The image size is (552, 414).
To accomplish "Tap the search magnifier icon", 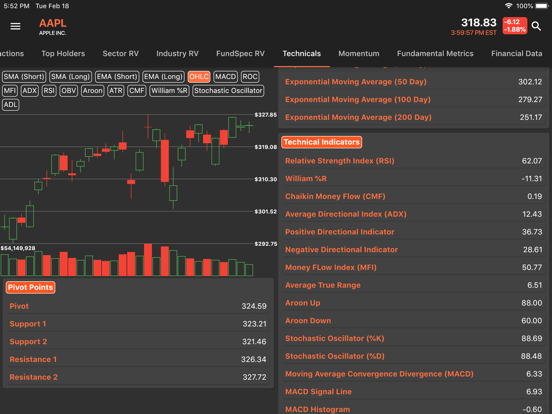I will pyautogui.click(x=536, y=26).
